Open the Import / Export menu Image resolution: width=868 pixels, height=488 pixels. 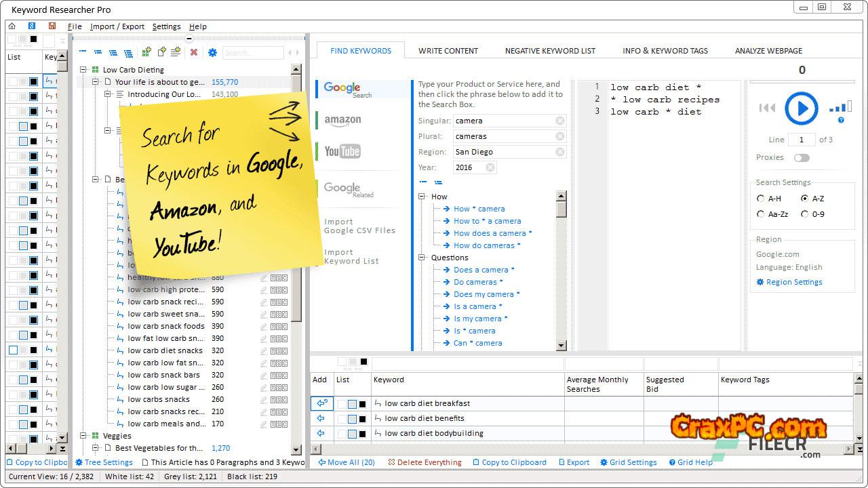tap(117, 26)
